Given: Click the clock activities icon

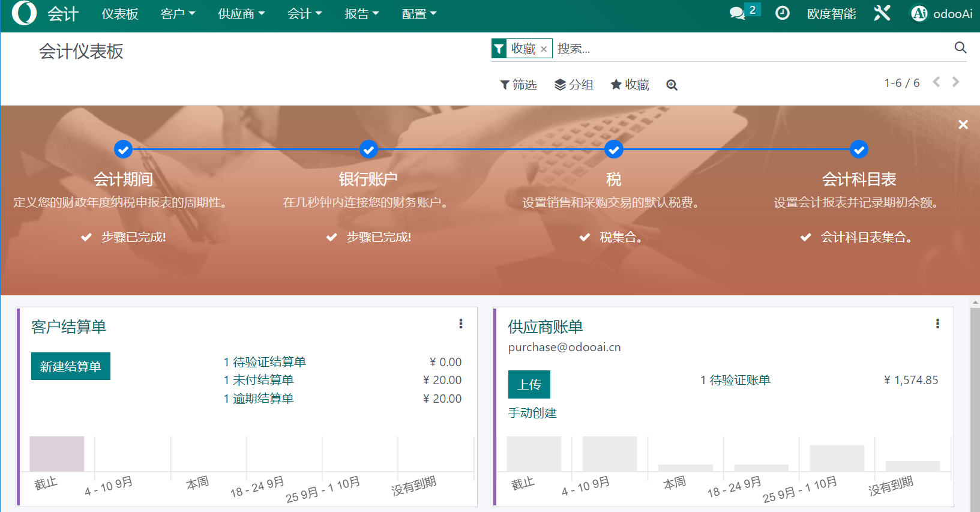Looking at the screenshot, I should [783, 13].
